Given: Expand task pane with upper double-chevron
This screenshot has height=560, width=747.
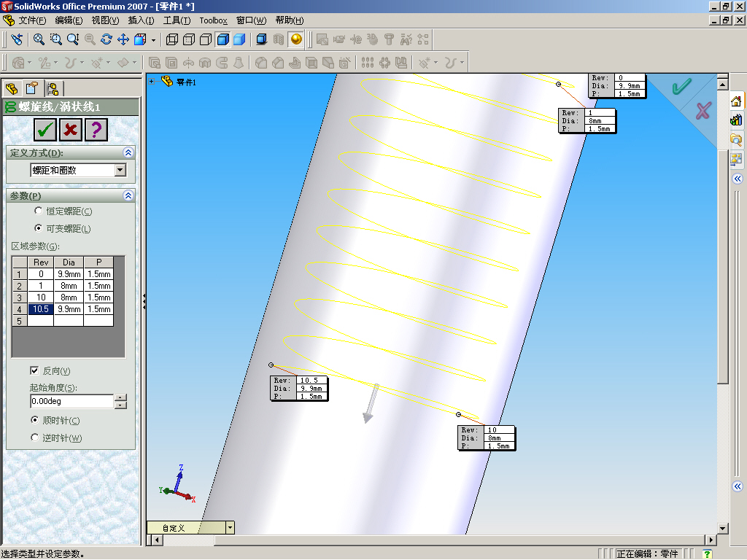Looking at the screenshot, I should click(738, 179).
